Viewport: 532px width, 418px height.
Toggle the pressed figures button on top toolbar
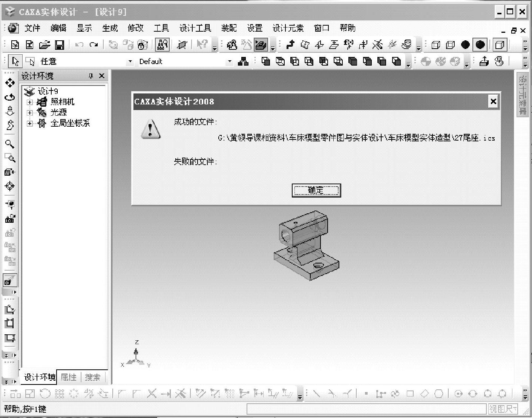click(x=162, y=45)
